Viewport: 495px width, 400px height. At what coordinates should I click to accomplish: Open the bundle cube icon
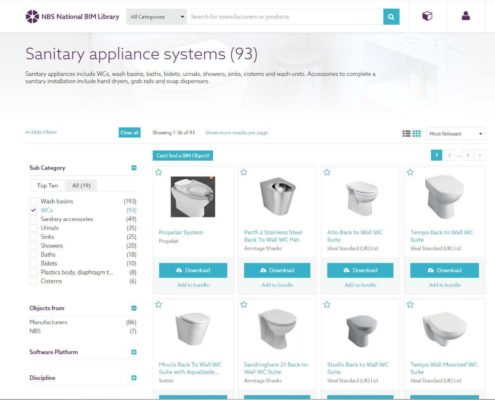tap(427, 16)
